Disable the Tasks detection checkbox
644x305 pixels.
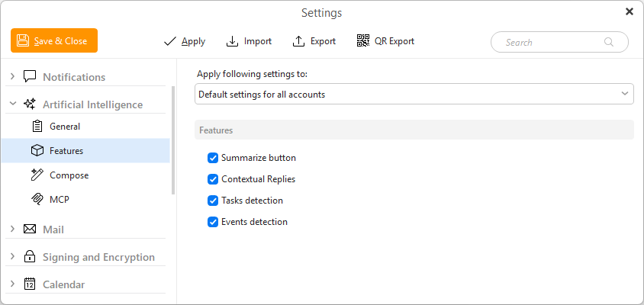(x=213, y=201)
